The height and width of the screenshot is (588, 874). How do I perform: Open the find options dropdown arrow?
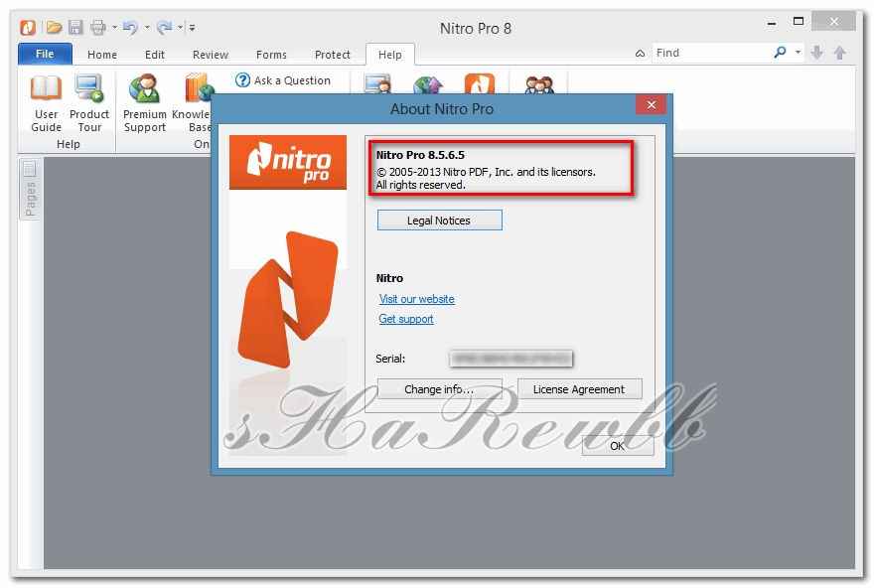click(798, 53)
